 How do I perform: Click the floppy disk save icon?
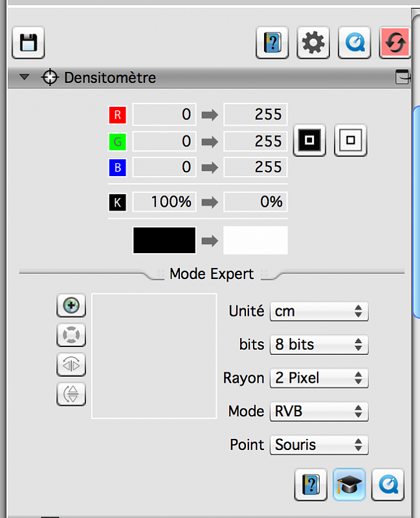[28, 43]
